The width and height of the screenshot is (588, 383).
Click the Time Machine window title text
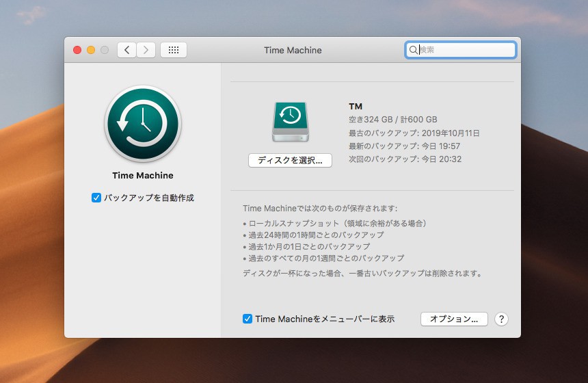click(x=293, y=50)
